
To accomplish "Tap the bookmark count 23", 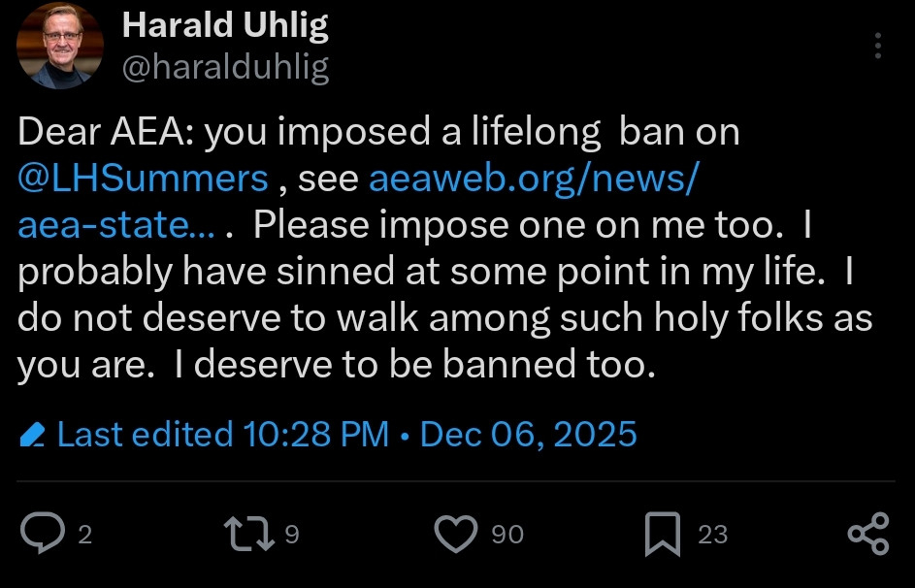I will point(713,535).
